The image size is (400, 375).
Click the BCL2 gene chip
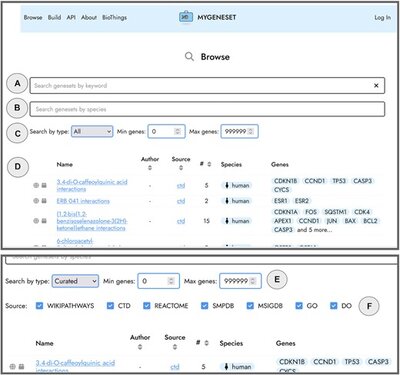(x=370, y=221)
